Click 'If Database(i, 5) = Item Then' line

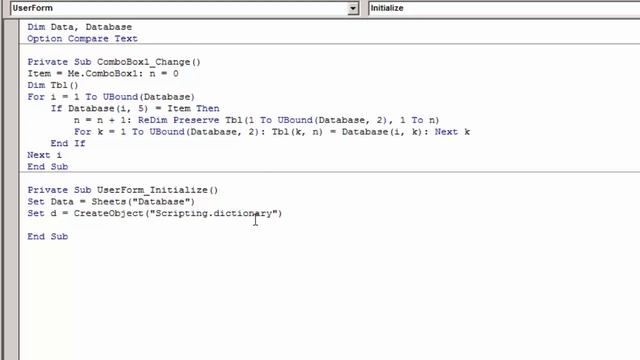135,109
